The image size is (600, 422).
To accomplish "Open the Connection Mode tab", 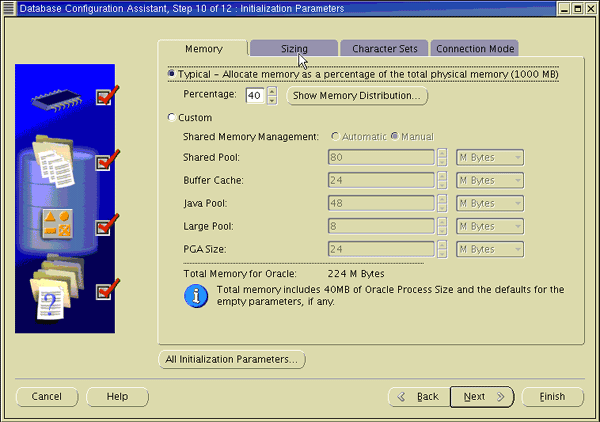I will click(x=475, y=49).
